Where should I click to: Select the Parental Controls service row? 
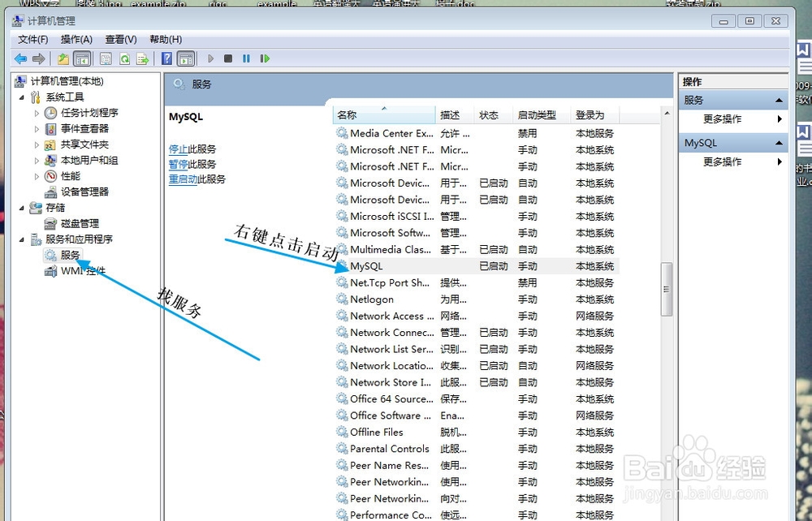pyautogui.click(x=477, y=449)
